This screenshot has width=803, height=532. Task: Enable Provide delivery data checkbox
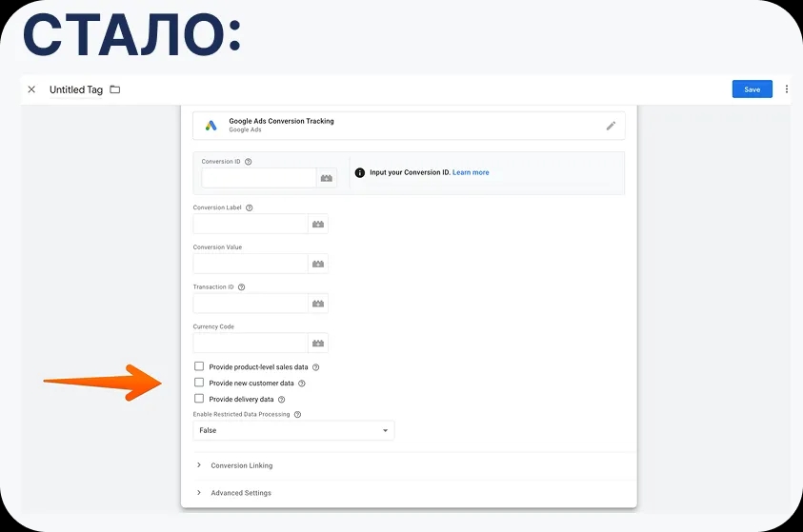pos(199,399)
